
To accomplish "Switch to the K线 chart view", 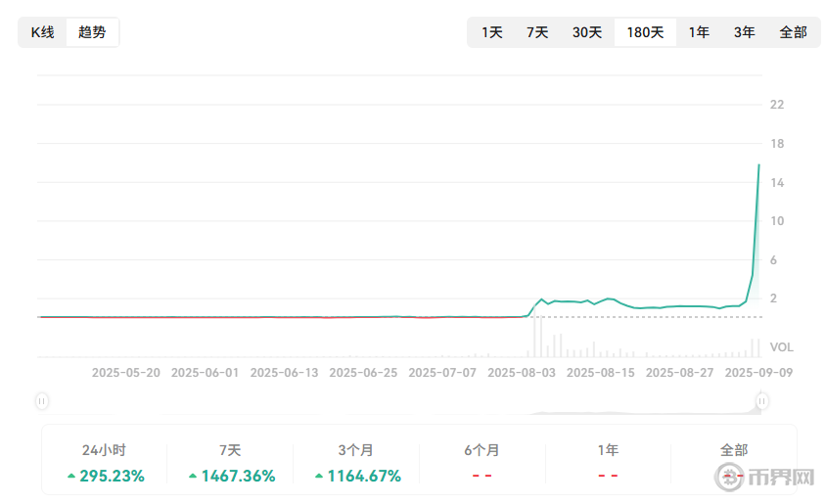I will point(43,32).
